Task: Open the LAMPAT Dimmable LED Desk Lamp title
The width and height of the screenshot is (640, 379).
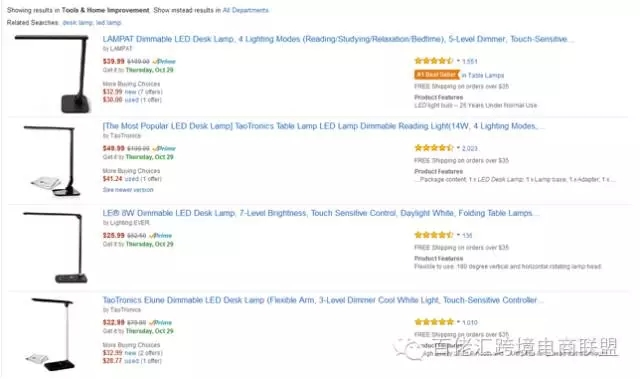Action: (338, 39)
